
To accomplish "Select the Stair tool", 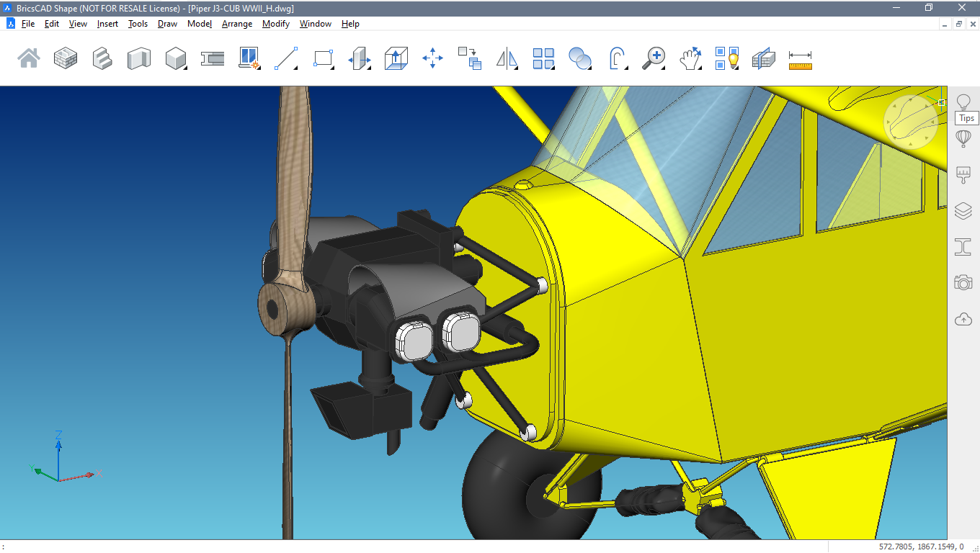I will 102,58.
